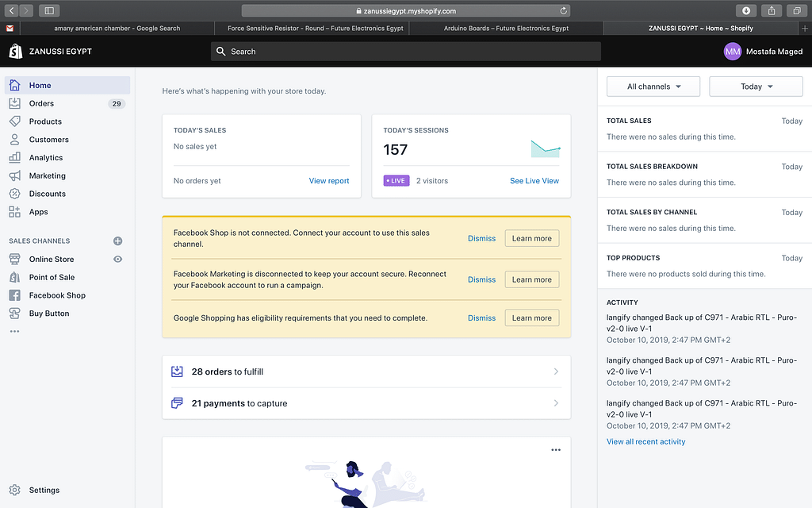812x508 pixels.
Task: Select Marketing in the sidebar menu
Action: 47,175
